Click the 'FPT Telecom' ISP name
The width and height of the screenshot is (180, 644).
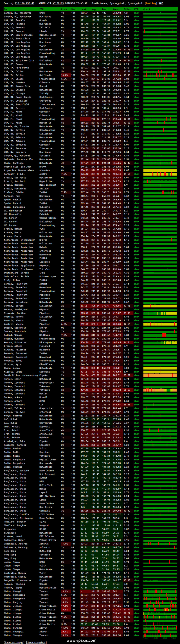click(46, 537)
